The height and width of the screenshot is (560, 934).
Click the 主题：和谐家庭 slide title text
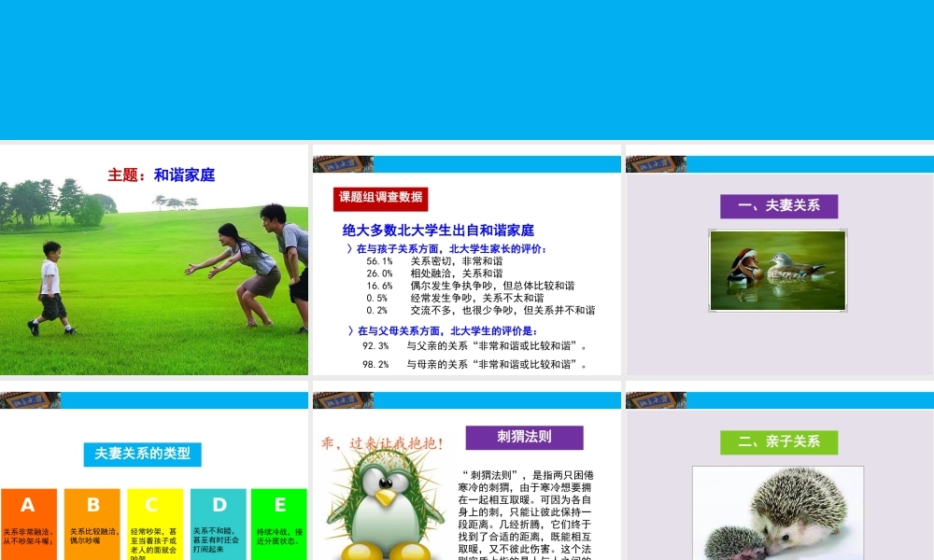point(162,174)
